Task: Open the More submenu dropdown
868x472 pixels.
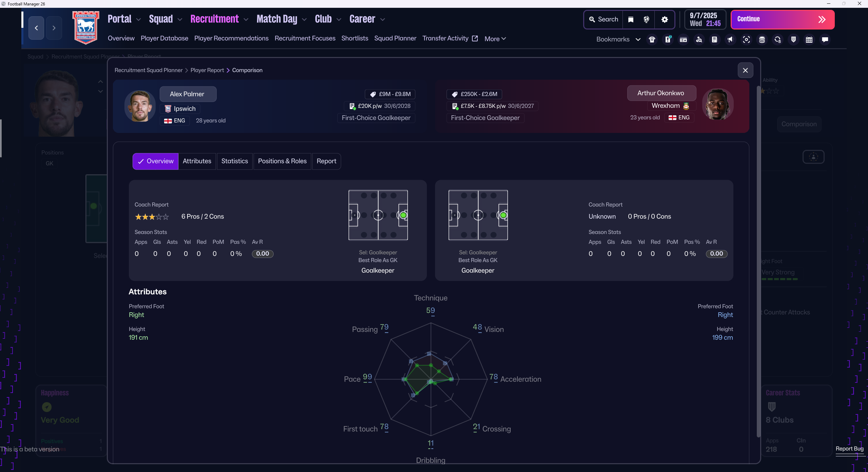Action: coord(495,39)
